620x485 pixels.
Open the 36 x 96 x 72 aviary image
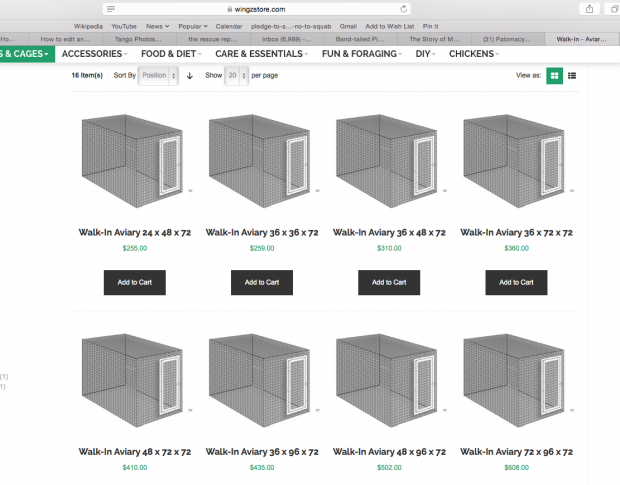coord(260,380)
